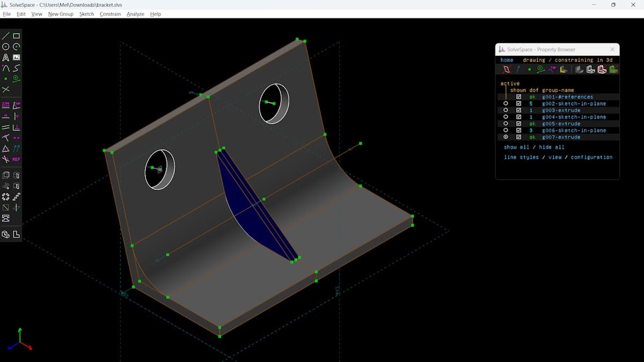Pick the circle drawing tool
Screen dimensions: 644x362
pos(6,47)
